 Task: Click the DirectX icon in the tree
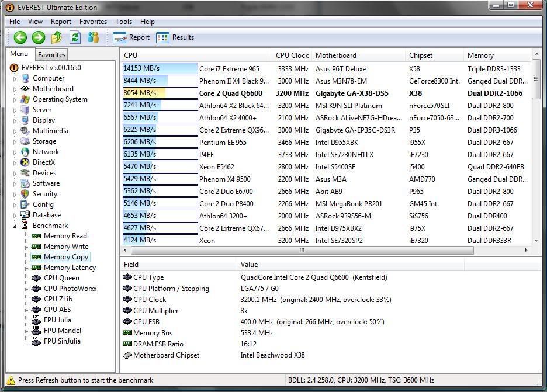[25, 162]
